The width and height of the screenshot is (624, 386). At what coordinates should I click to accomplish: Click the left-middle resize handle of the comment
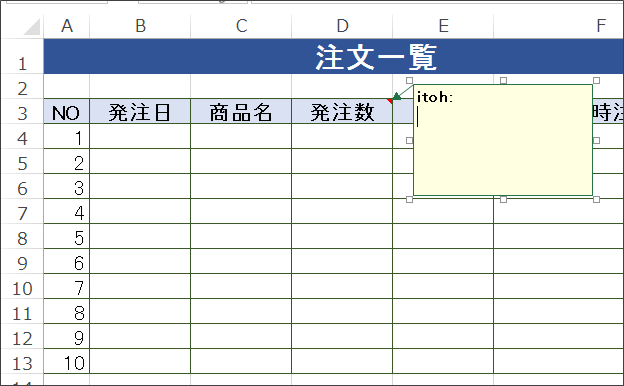coord(410,140)
